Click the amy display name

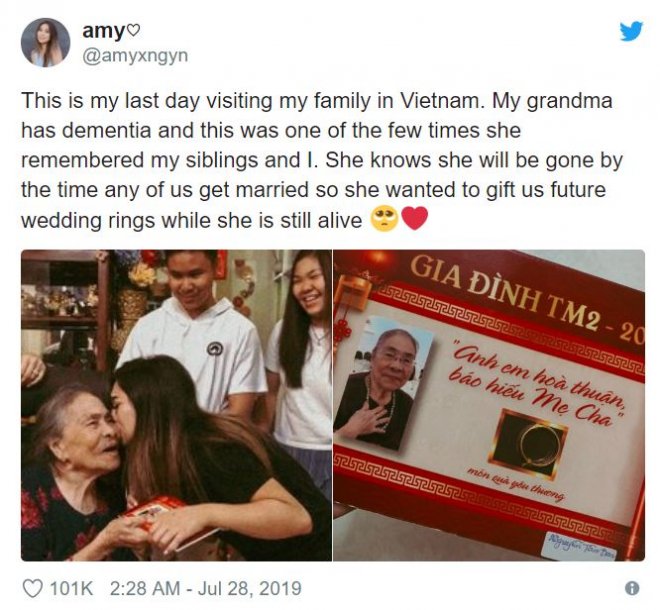pyautogui.click(x=102, y=31)
